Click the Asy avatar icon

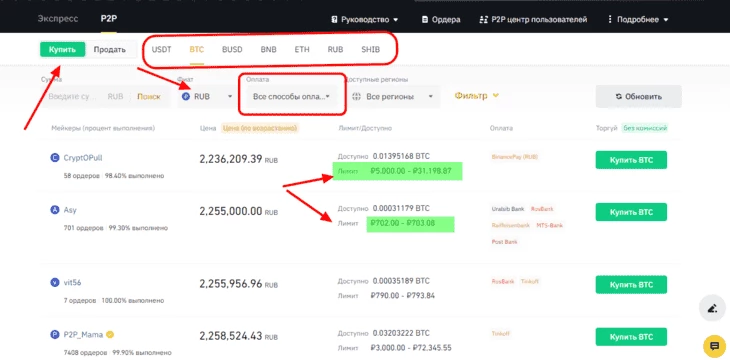click(54, 210)
